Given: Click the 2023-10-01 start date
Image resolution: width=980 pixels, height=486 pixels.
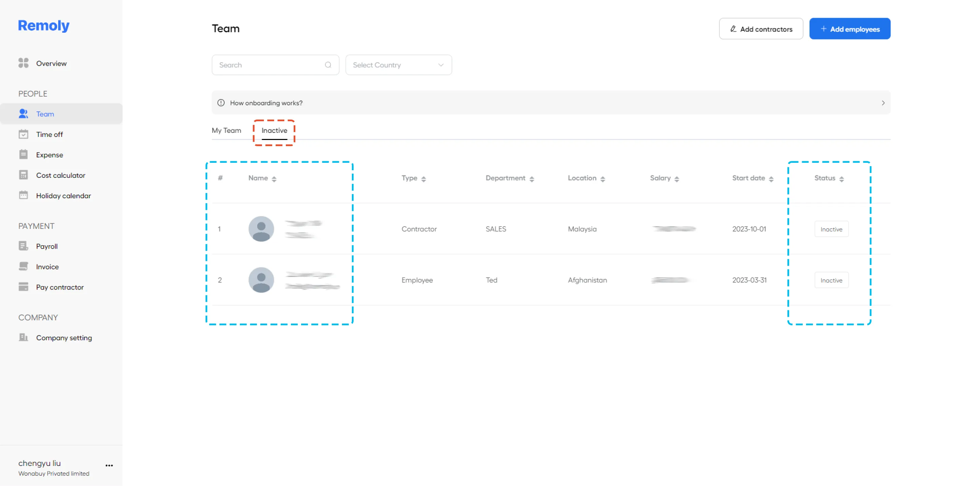Looking at the screenshot, I should coord(749,229).
